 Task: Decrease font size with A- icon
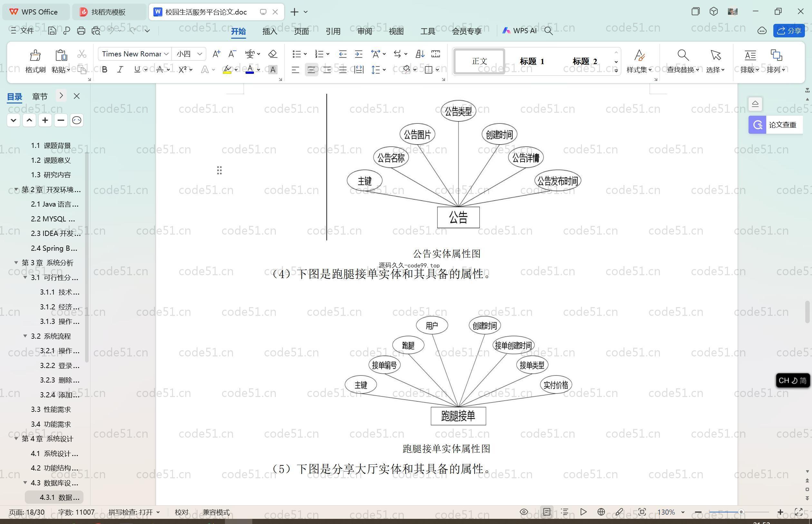coord(232,54)
